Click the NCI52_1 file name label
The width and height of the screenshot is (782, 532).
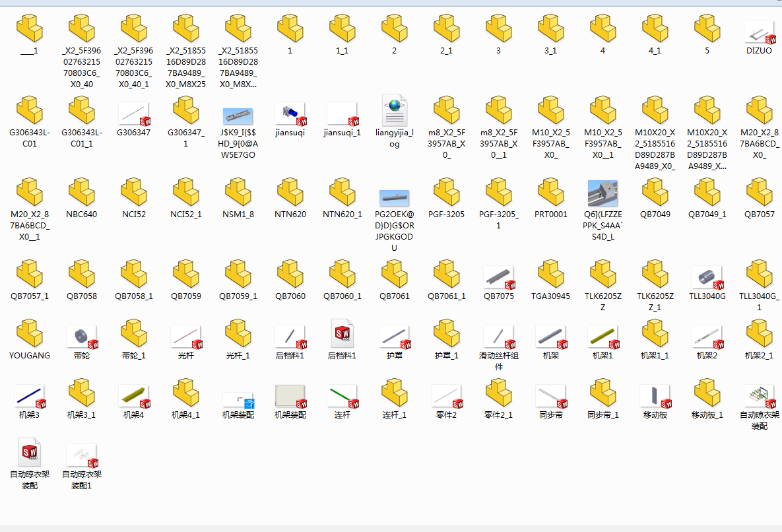click(x=186, y=215)
